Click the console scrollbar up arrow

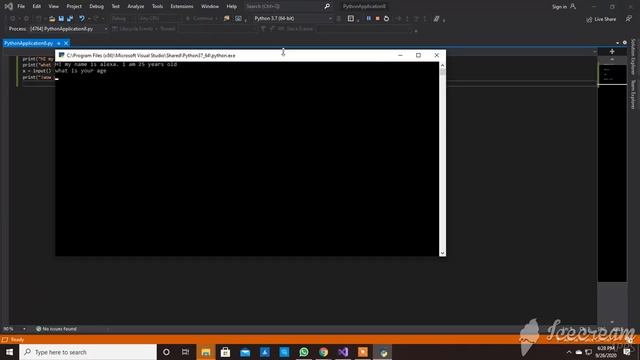[442, 65]
